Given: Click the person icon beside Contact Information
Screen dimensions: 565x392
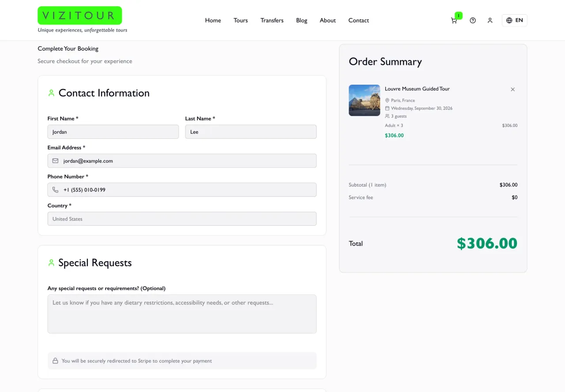Looking at the screenshot, I should [x=51, y=93].
